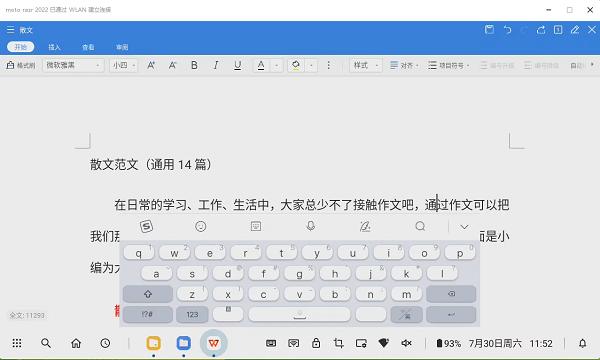Screen dimensions: 600x360
Task: Click in the title 散文范文（通用14篇）
Action: 151,165
